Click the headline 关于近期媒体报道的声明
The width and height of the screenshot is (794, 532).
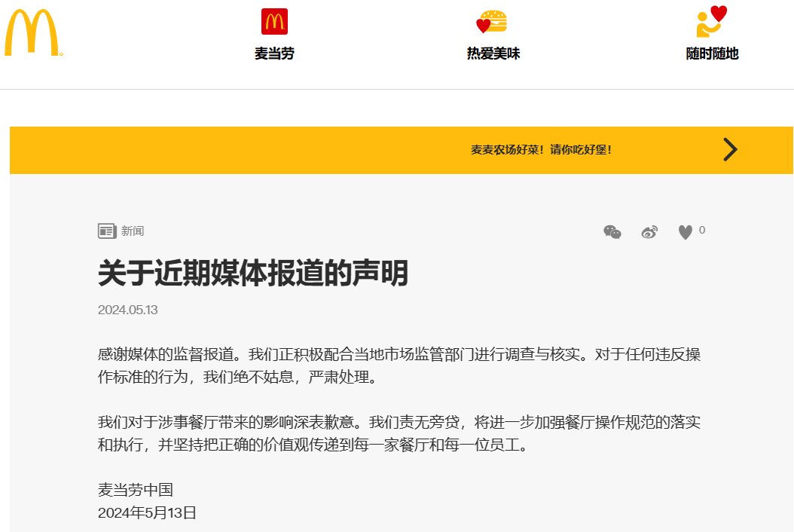pyautogui.click(x=252, y=273)
